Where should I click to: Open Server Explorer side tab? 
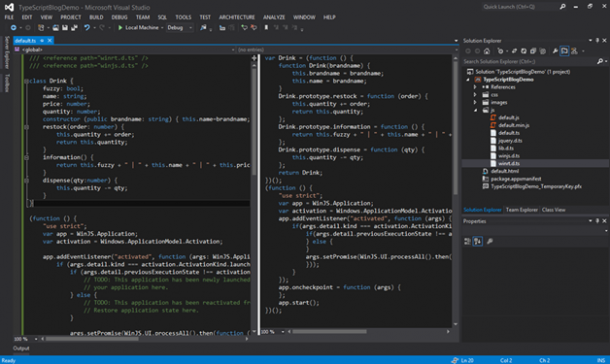tap(7, 52)
